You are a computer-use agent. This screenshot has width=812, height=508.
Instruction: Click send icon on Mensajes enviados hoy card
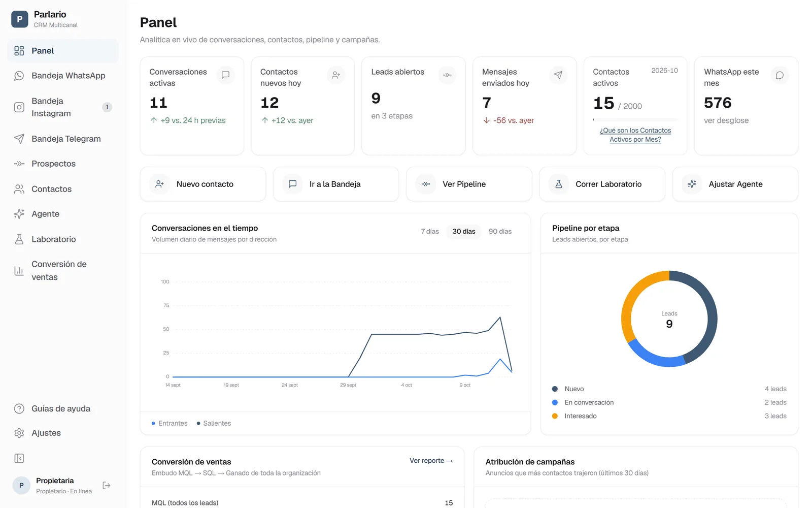[x=558, y=75]
